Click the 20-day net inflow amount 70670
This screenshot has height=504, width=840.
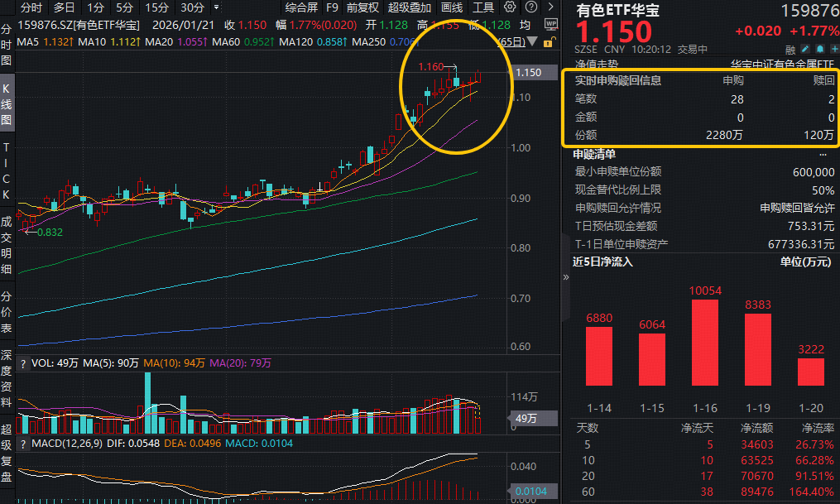[x=757, y=476]
